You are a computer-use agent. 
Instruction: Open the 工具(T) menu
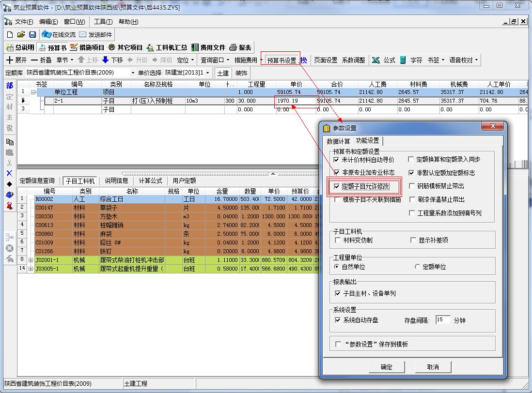click(103, 22)
